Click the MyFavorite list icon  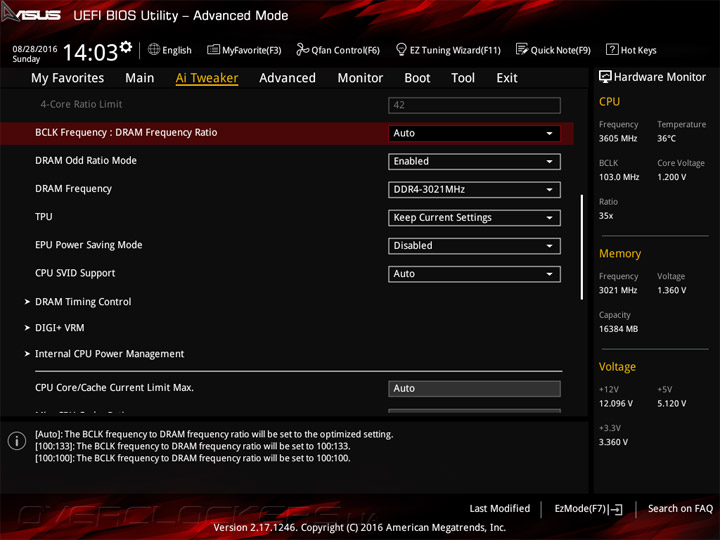[213, 50]
